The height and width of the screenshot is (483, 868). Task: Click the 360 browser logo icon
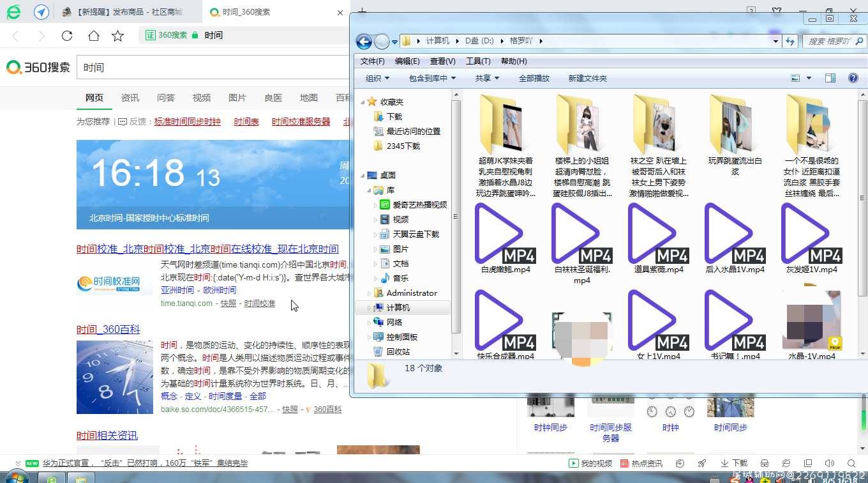tap(13, 12)
